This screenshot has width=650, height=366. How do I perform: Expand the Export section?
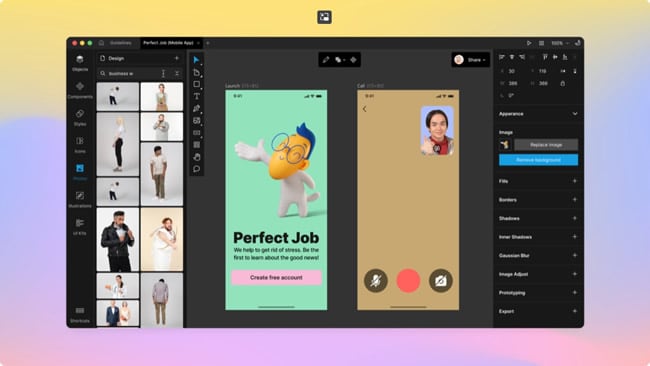click(x=575, y=311)
